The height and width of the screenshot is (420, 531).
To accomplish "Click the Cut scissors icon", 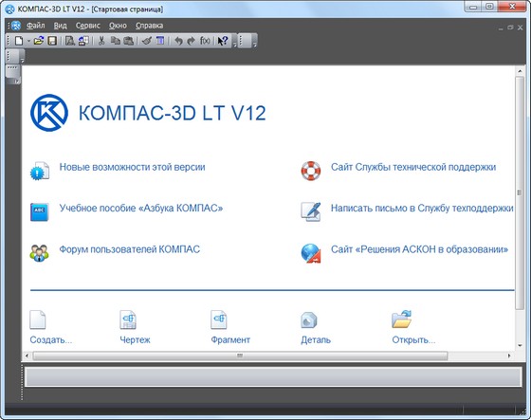I will (101, 41).
